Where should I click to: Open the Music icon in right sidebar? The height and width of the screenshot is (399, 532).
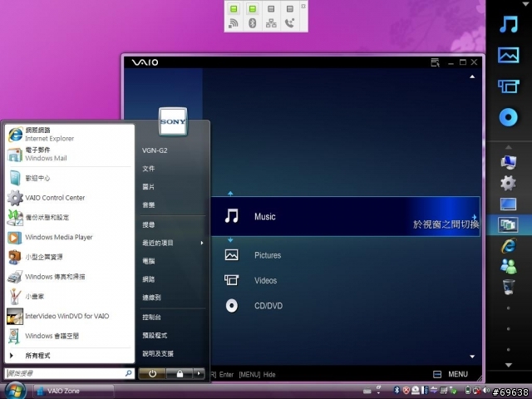click(x=509, y=24)
